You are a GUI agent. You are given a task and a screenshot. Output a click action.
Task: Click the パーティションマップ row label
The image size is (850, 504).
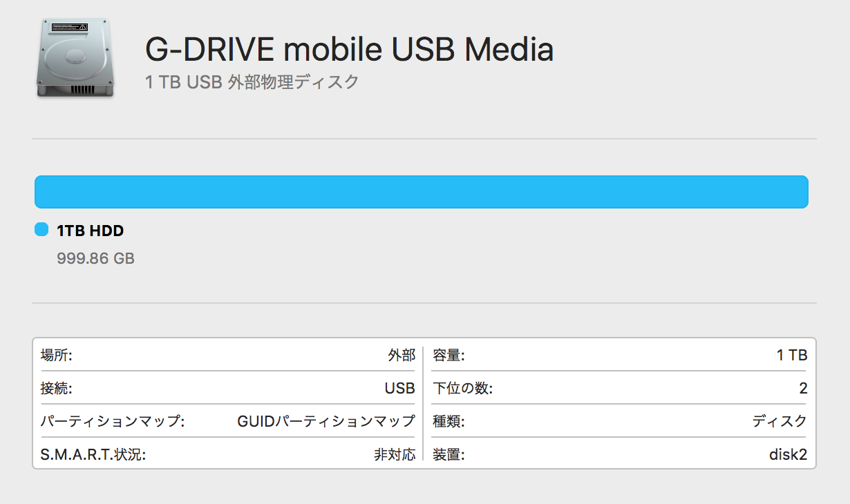(113, 421)
